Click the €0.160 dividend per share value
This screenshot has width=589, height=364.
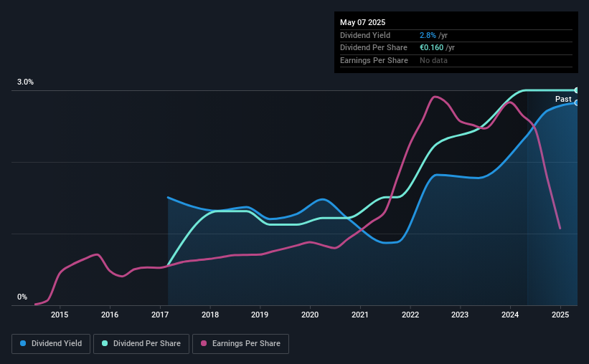[x=432, y=48]
